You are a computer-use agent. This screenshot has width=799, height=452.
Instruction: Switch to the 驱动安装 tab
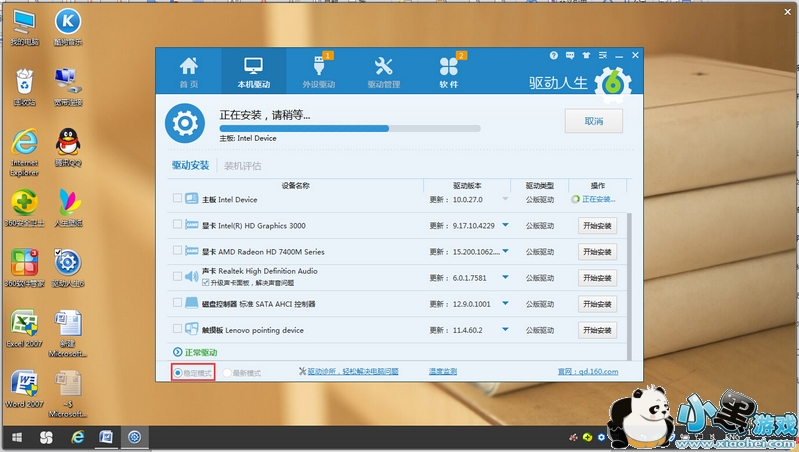pos(190,165)
